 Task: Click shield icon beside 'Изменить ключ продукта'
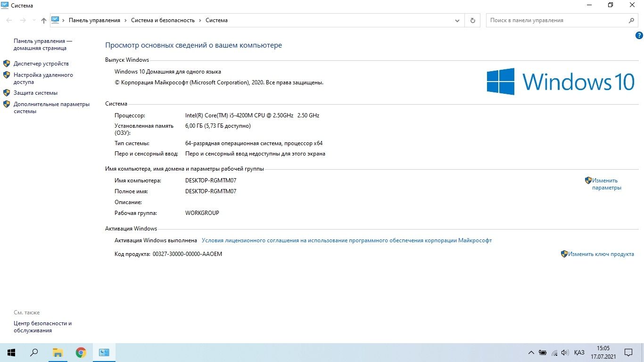coord(564,254)
